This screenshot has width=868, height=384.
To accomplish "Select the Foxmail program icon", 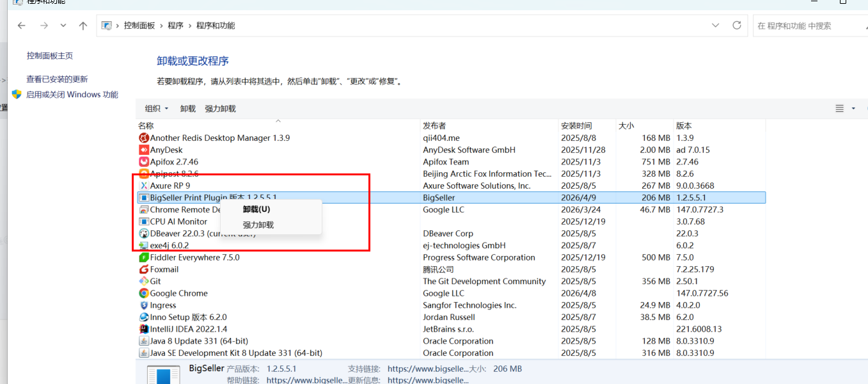I will tap(144, 269).
